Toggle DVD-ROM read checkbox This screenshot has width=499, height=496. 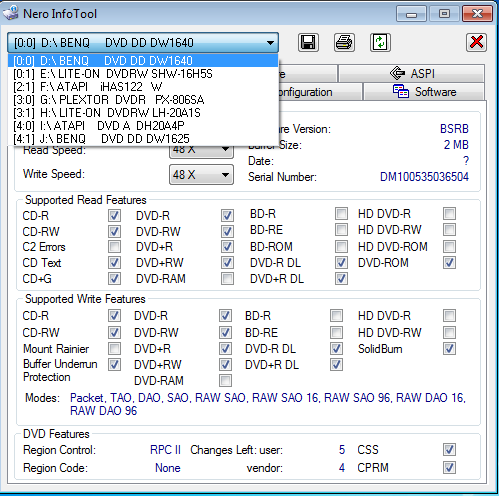449,263
